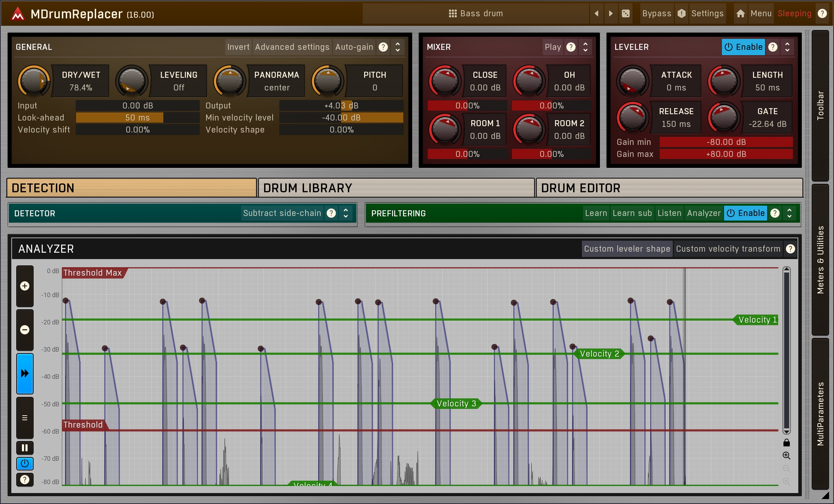Expand the Toolbar side panel
Screen dimensions: 834x504
(x=820, y=105)
